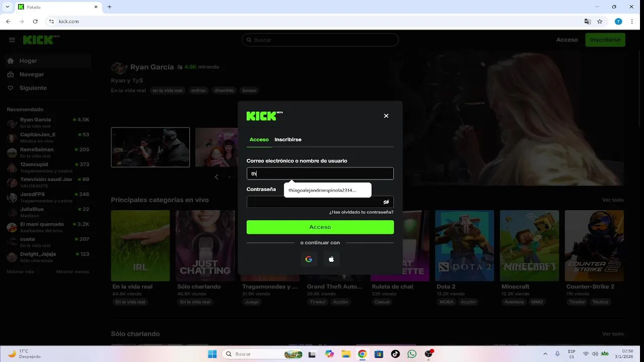Open Microsoft Store from taskbar
The width and height of the screenshot is (644, 362).
tap(379, 354)
